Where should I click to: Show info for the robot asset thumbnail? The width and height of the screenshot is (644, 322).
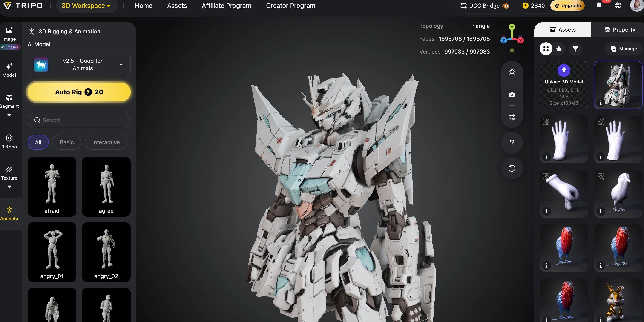coord(601,103)
